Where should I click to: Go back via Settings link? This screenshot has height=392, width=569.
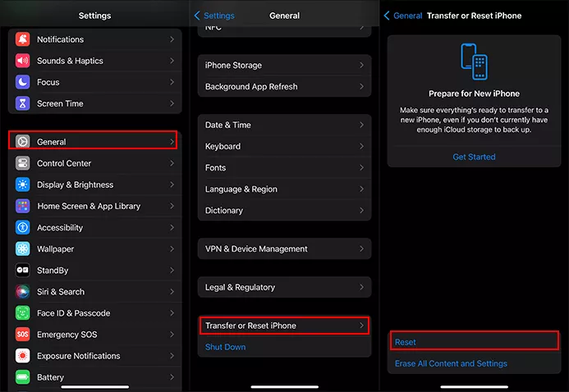(219, 16)
